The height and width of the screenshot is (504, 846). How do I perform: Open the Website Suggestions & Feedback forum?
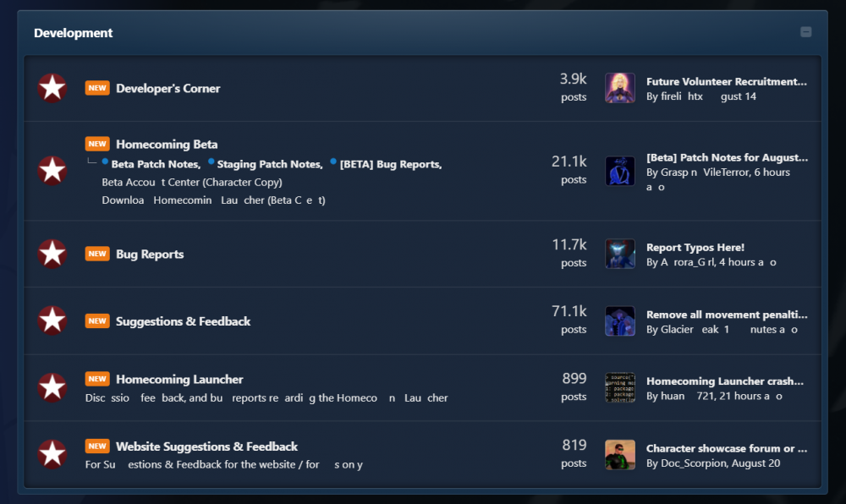pos(206,446)
